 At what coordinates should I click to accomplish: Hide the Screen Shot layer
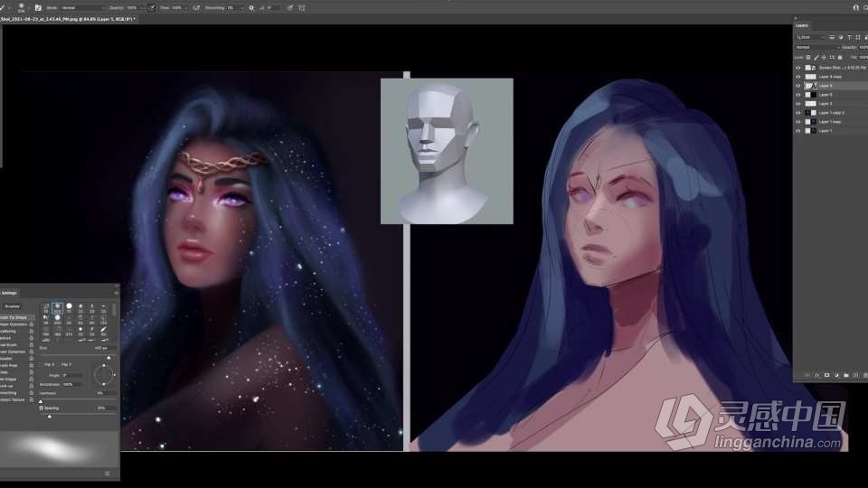point(798,68)
